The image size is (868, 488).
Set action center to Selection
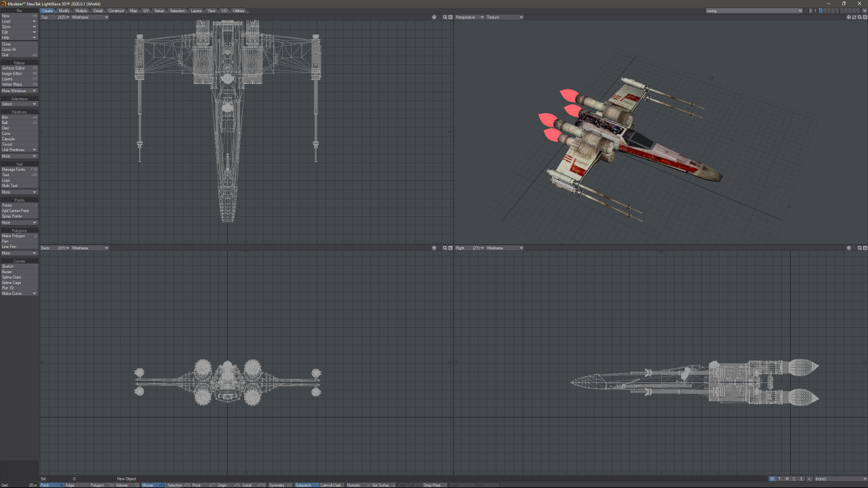pyautogui.click(x=178, y=485)
